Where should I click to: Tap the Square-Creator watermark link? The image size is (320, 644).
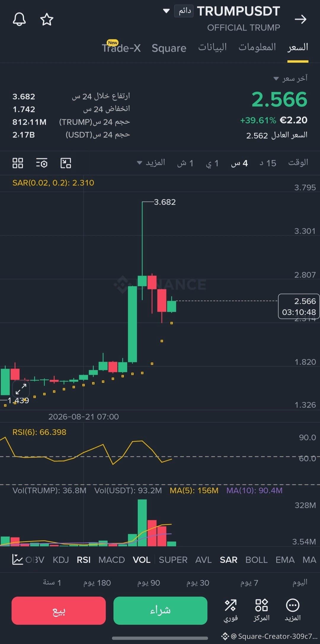coord(270,636)
